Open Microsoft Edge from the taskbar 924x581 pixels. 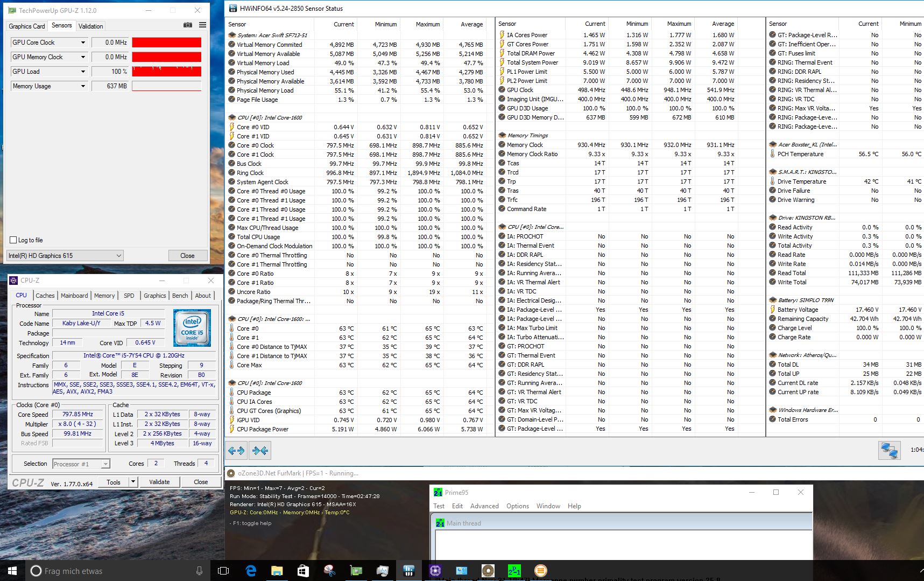(x=251, y=571)
